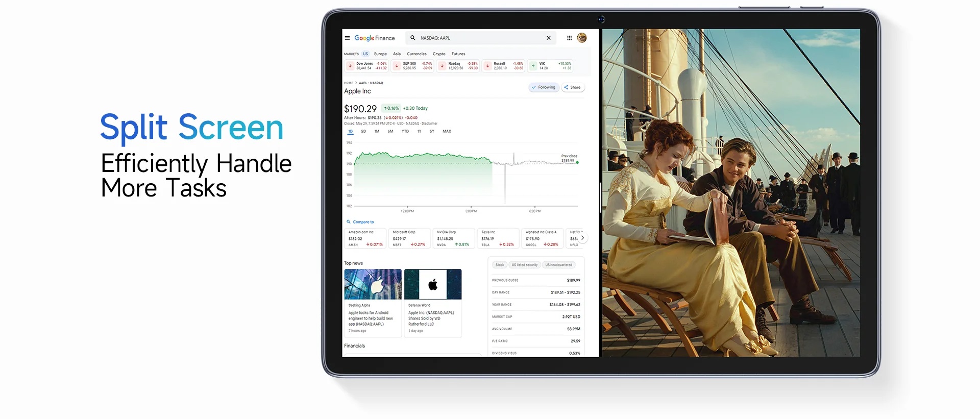Click the DAY RANGE row label
Viewport: 980px width, 419px height.
[x=501, y=292]
